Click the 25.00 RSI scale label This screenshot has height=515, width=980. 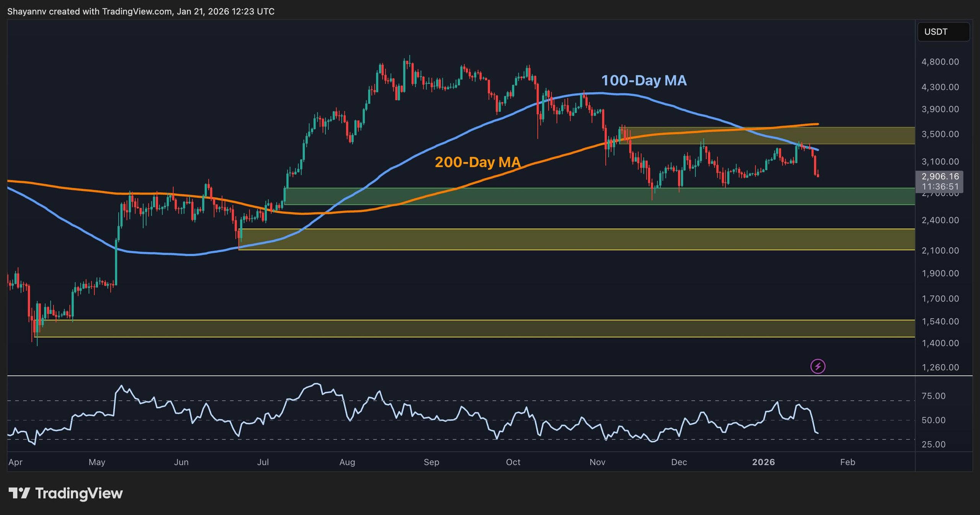933,445
